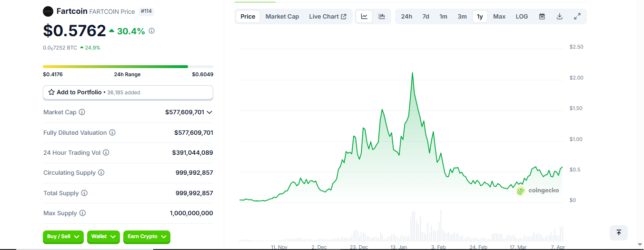Set chart range to 3m

tap(462, 16)
